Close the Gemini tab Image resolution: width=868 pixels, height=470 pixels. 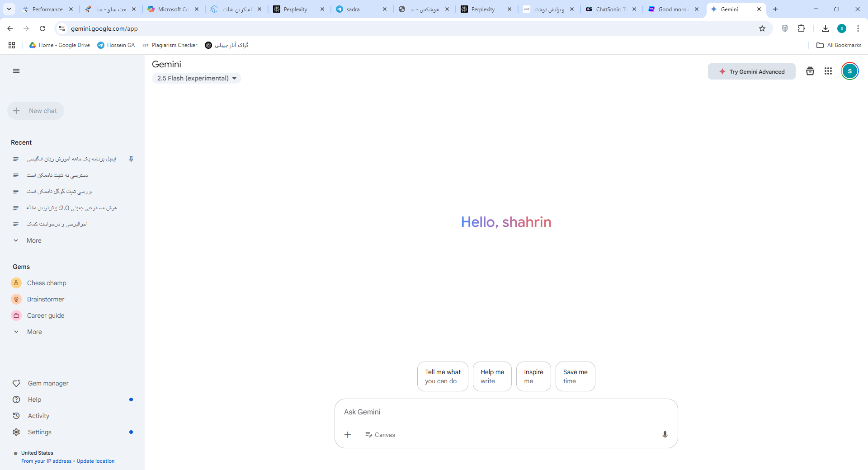[759, 9]
